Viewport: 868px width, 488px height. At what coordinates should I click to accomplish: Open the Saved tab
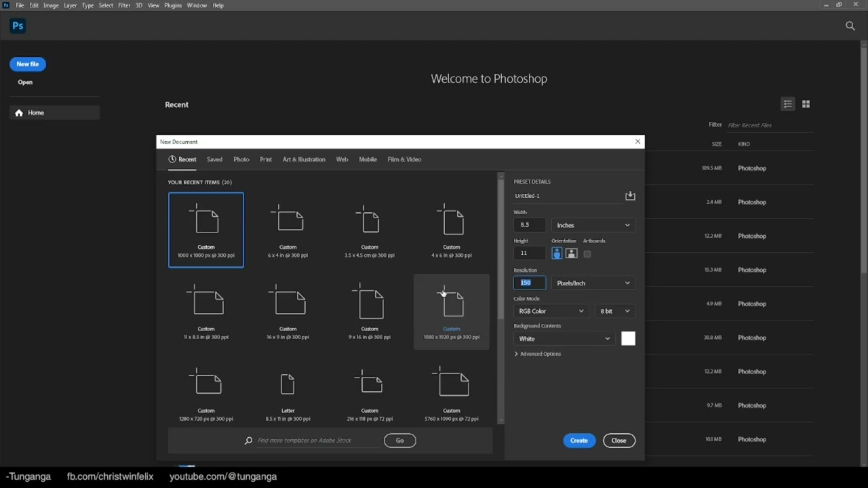[214, 159]
